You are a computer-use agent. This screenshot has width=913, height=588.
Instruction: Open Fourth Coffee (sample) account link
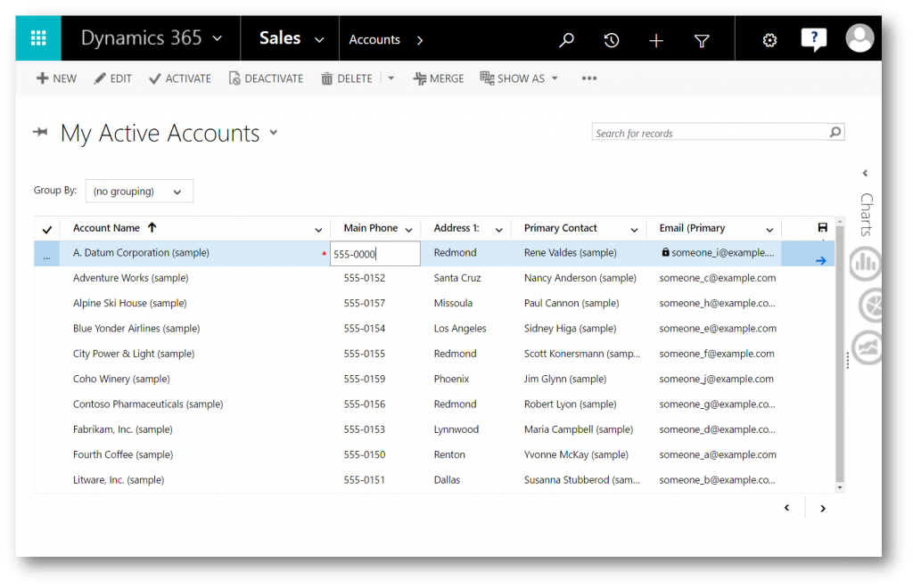tap(123, 454)
